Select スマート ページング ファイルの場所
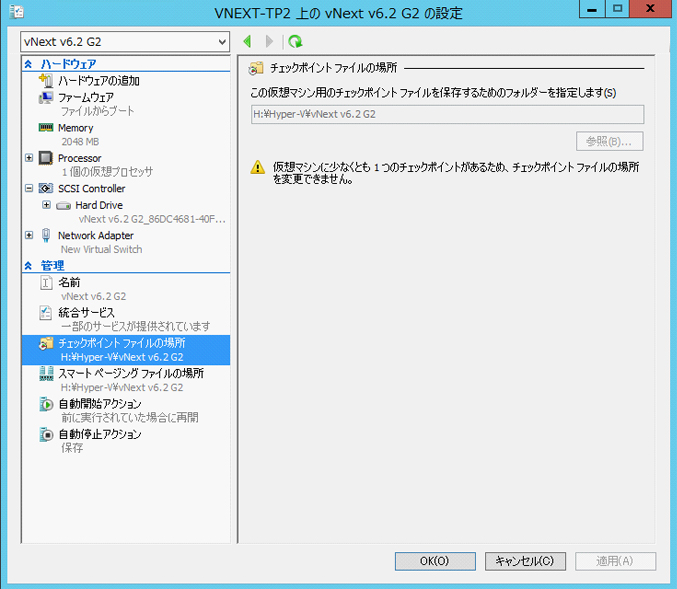The image size is (677, 589). pyautogui.click(x=131, y=374)
